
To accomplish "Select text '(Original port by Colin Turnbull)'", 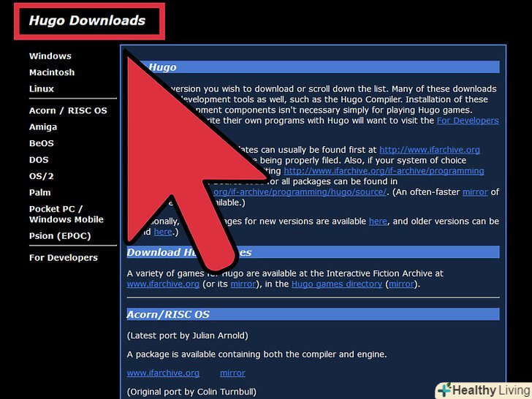I will click(191, 392).
